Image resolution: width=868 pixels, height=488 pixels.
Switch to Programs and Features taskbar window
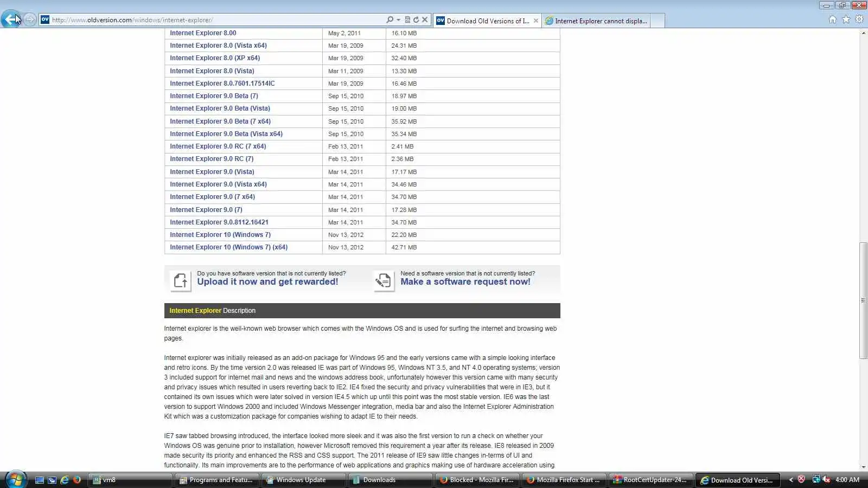tap(216, 480)
